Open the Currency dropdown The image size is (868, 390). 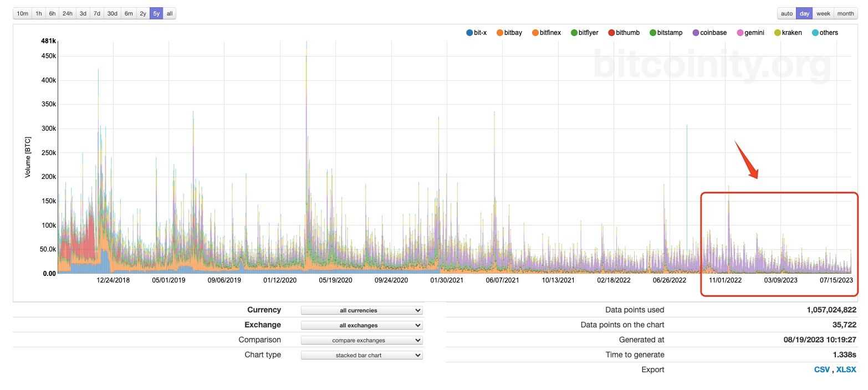361,310
